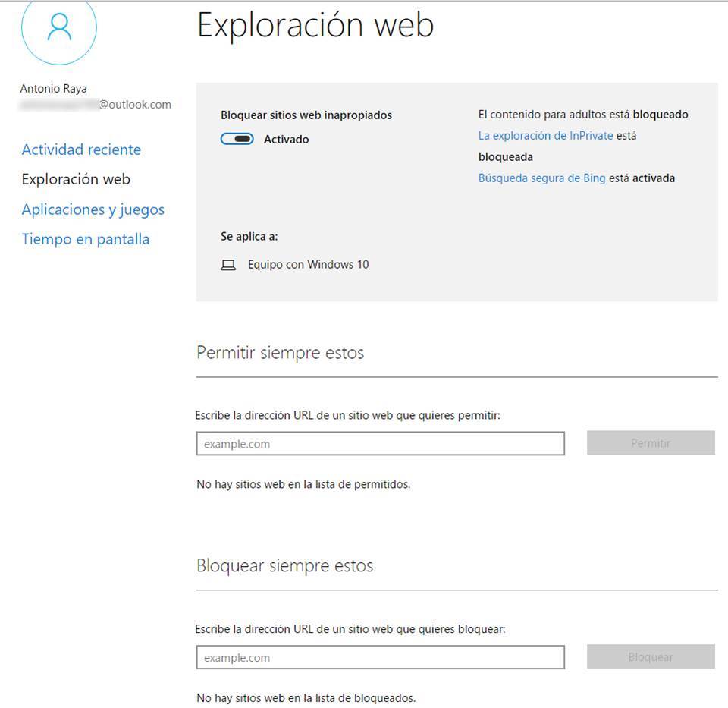Go to Aplicaciones y juegos
728x708 pixels.
(93, 209)
